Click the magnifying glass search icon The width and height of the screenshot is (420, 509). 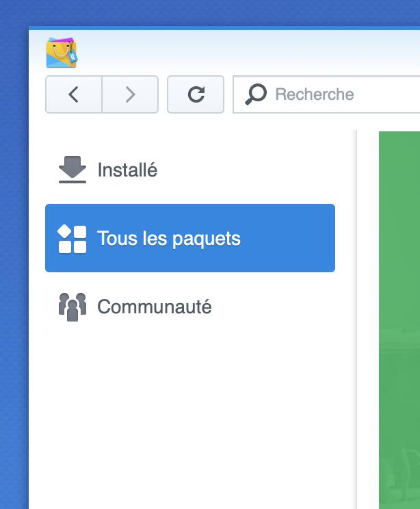coord(256,94)
